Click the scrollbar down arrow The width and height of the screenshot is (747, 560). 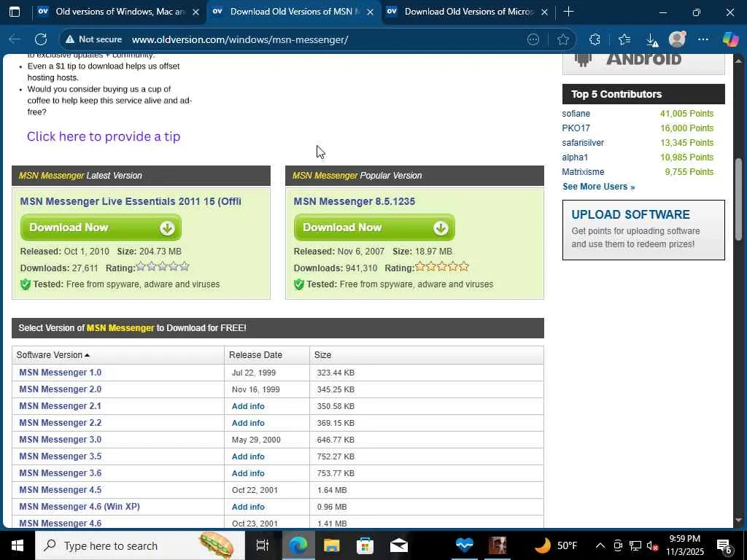(738, 521)
